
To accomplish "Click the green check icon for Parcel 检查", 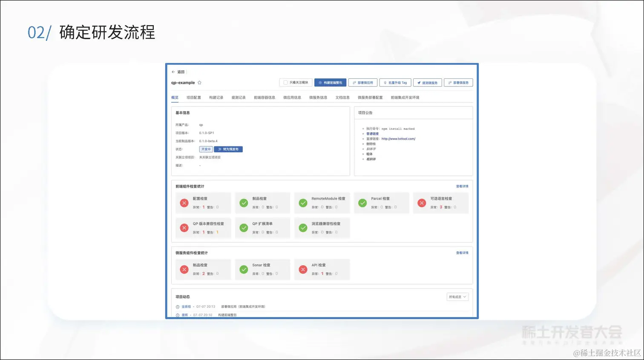I will click(x=362, y=203).
